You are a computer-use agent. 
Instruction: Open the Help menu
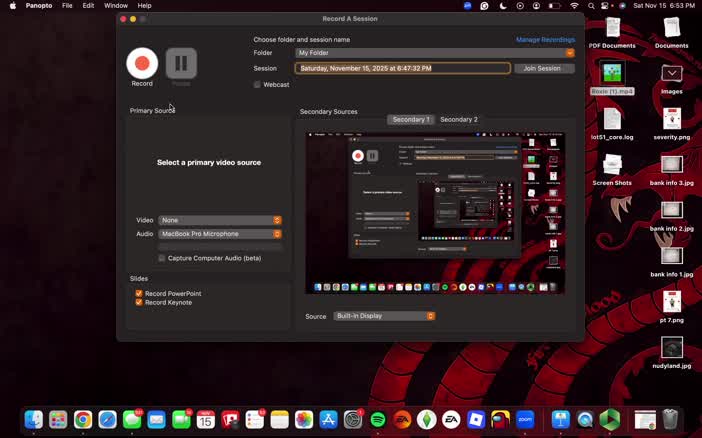[x=144, y=6]
